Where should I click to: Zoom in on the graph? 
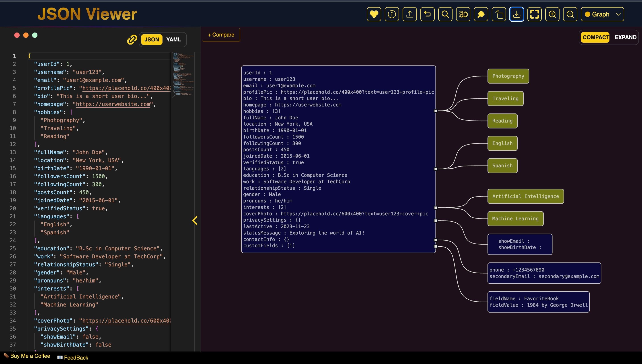point(552,14)
